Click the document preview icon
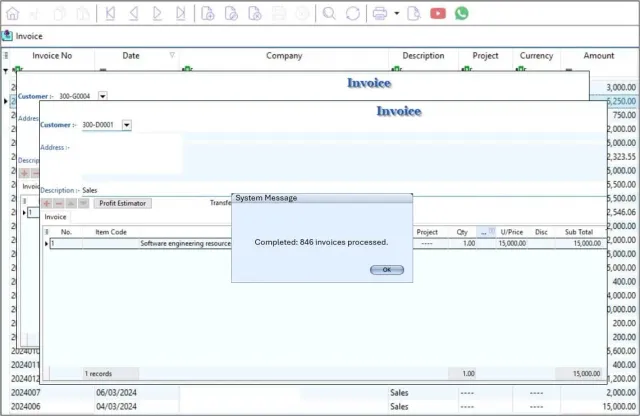The height and width of the screenshot is (416, 640). [414, 13]
